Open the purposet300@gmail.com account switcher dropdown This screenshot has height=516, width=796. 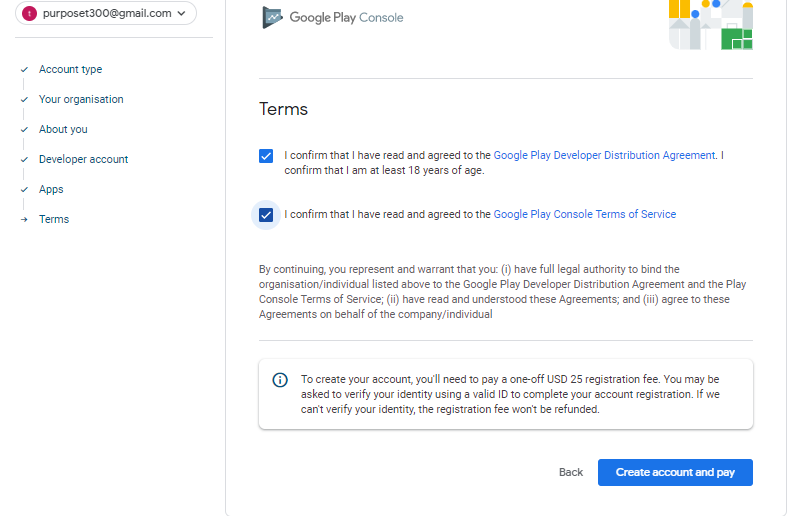106,13
